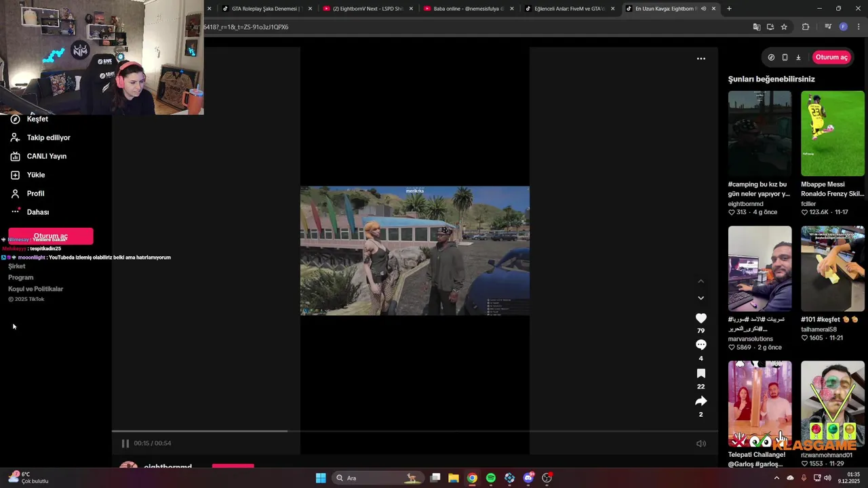
Task: Open Chrome three-dot menu
Action: (x=859, y=27)
